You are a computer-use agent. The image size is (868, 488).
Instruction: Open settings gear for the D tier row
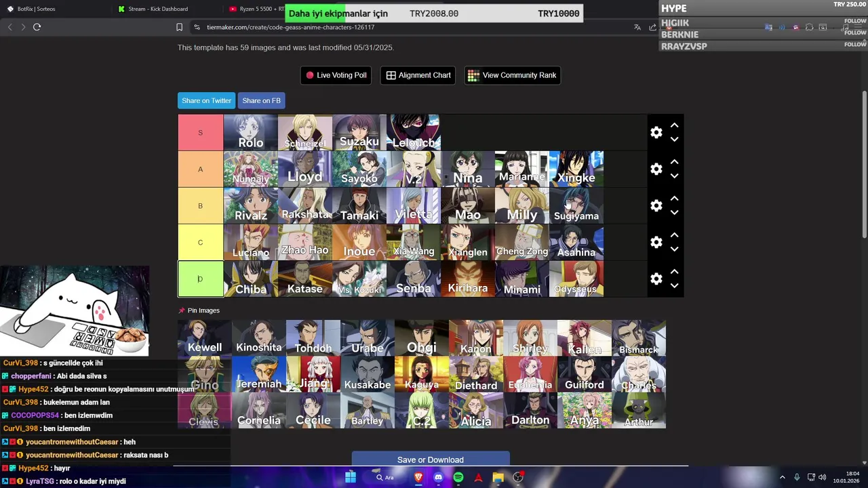(x=656, y=279)
